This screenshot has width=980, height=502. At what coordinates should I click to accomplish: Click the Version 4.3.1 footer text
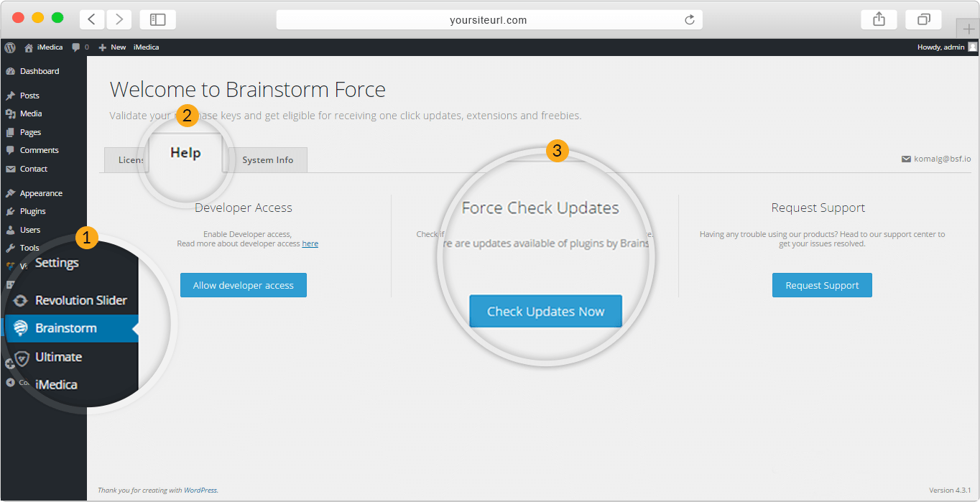point(950,491)
